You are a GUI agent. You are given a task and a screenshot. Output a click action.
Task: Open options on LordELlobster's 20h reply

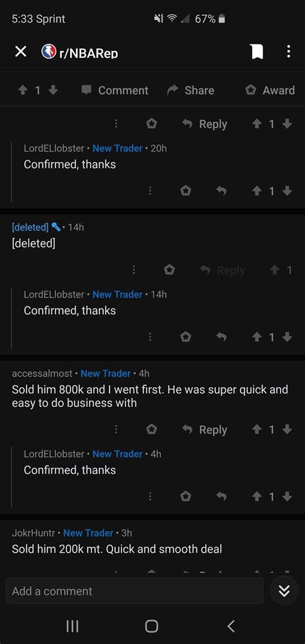pyautogui.click(x=150, y=191)
